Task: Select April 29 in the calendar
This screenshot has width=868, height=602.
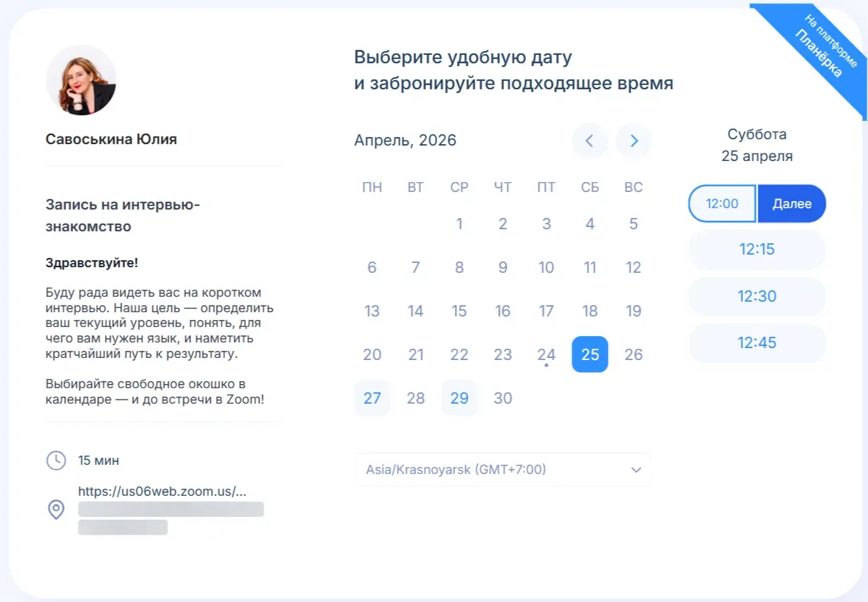Action: pos(459,398)
